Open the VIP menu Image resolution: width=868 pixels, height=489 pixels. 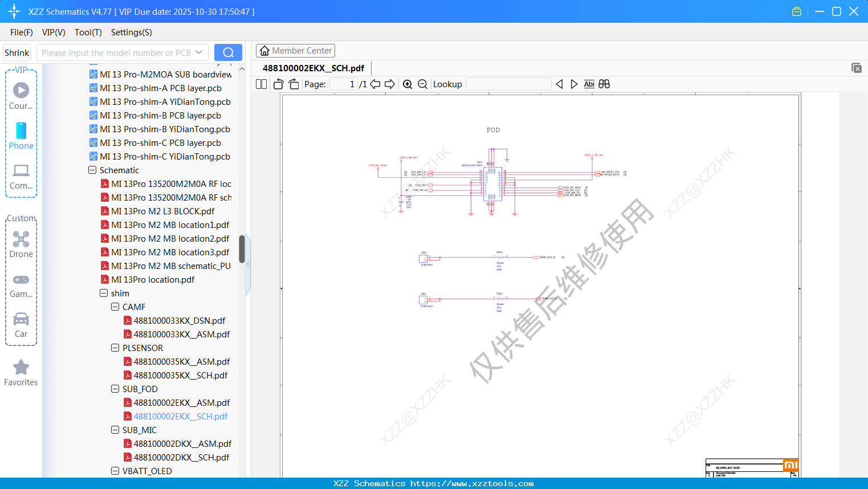click(x=54, y=32)
